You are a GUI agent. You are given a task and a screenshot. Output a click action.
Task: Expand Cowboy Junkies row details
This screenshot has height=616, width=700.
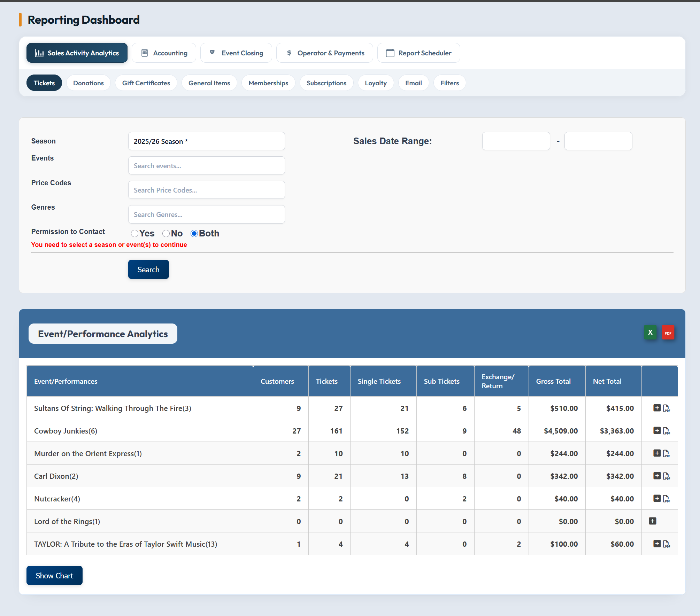[x=657, y=430]
